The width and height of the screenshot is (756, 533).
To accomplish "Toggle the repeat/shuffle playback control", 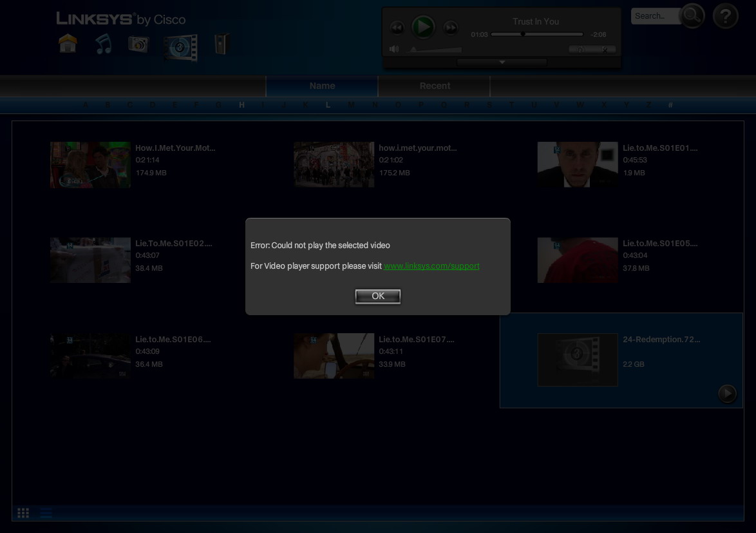I will 581,49.
